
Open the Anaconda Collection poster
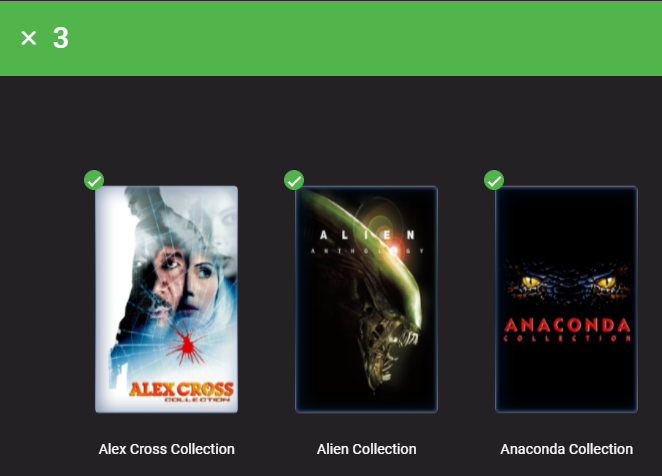point(566,299)
